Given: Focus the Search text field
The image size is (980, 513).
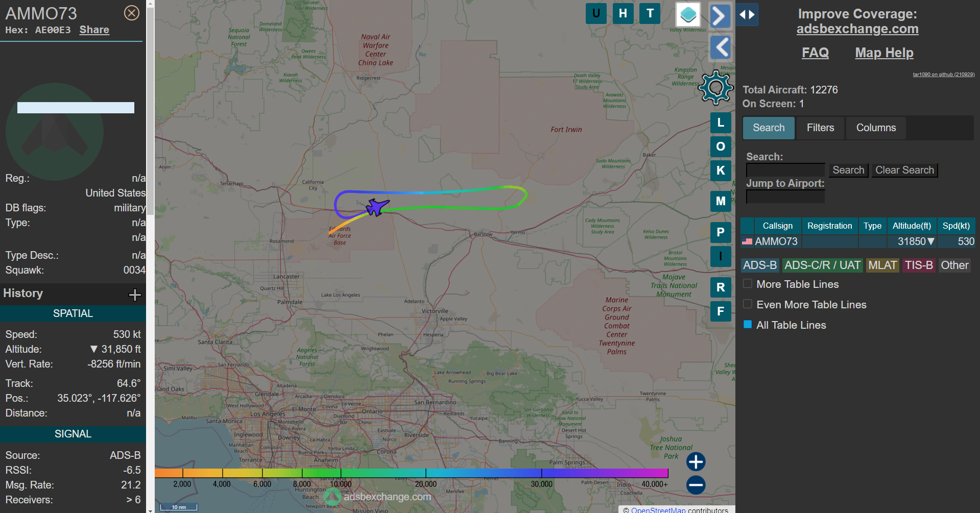Looking at the screenshot, I should point(785,170).
